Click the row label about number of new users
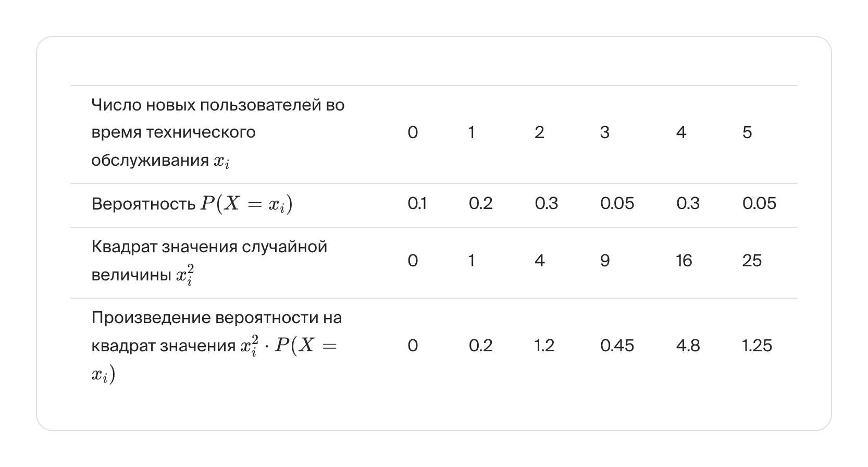This screenshot has height=467, width=868. 218,133
